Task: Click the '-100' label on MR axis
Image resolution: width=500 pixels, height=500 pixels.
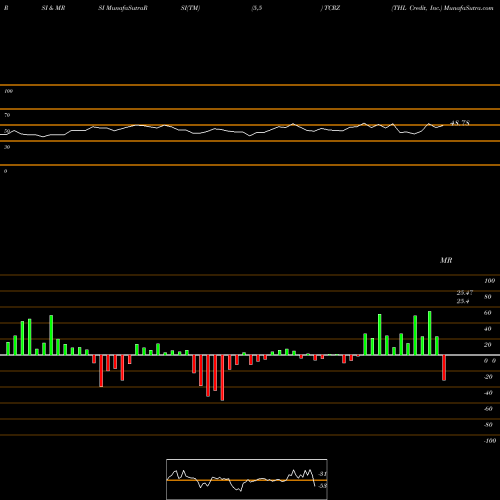Action: 490,441
